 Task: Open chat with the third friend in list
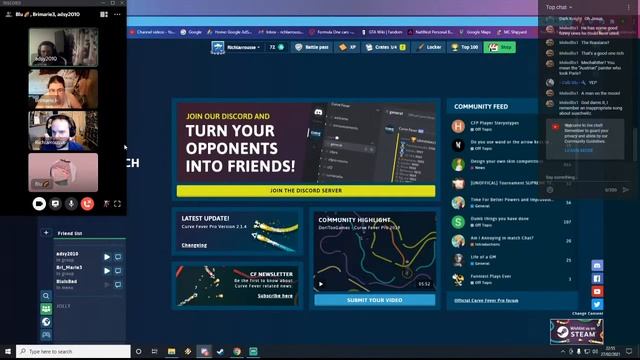[x=118, y=284]
